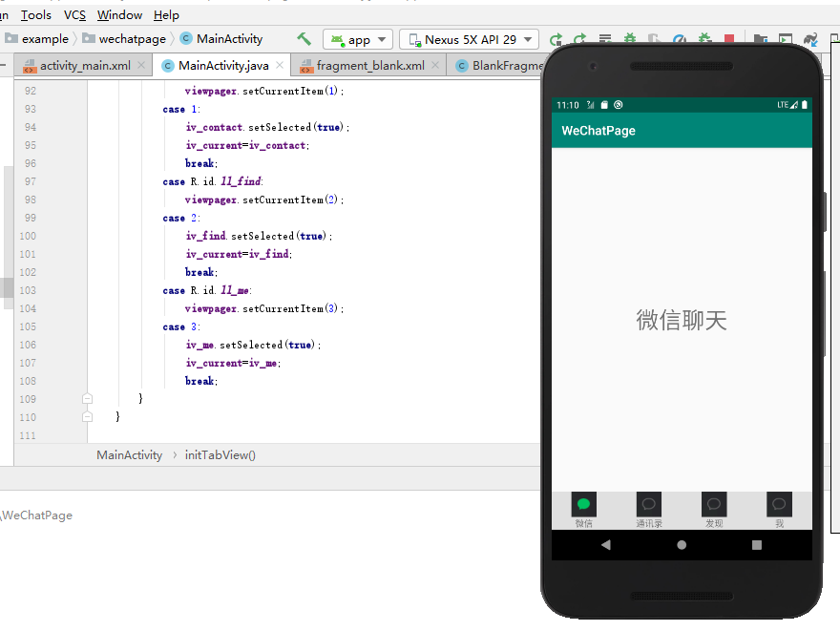Click the Attach Debugger to process icon
Viewport: 840px width, 631px height.
click(704, 38)
